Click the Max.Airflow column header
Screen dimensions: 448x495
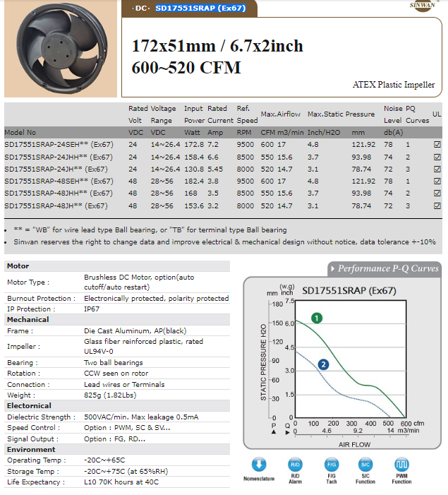tap(280, 114)
